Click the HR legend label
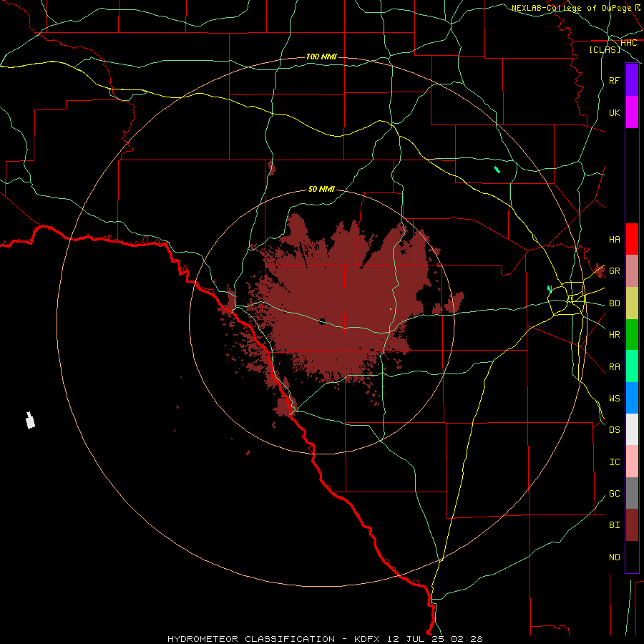 tap(615, 335)
